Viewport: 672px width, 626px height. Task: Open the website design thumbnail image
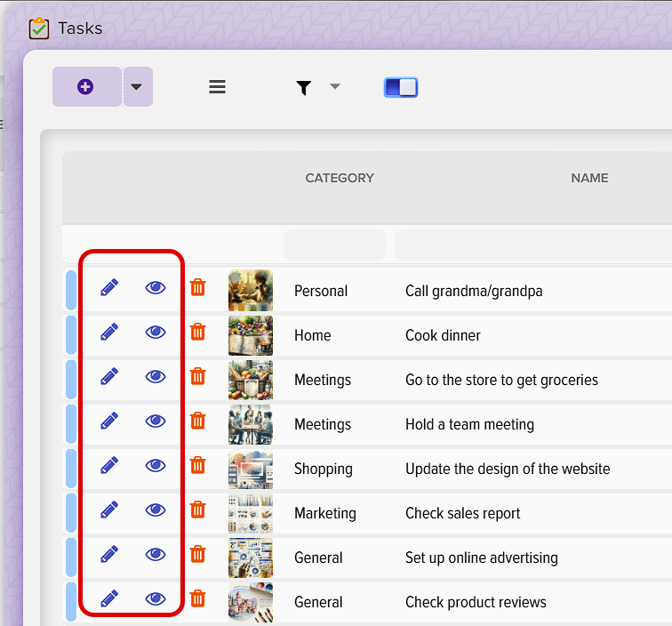(x=251, y=469)
